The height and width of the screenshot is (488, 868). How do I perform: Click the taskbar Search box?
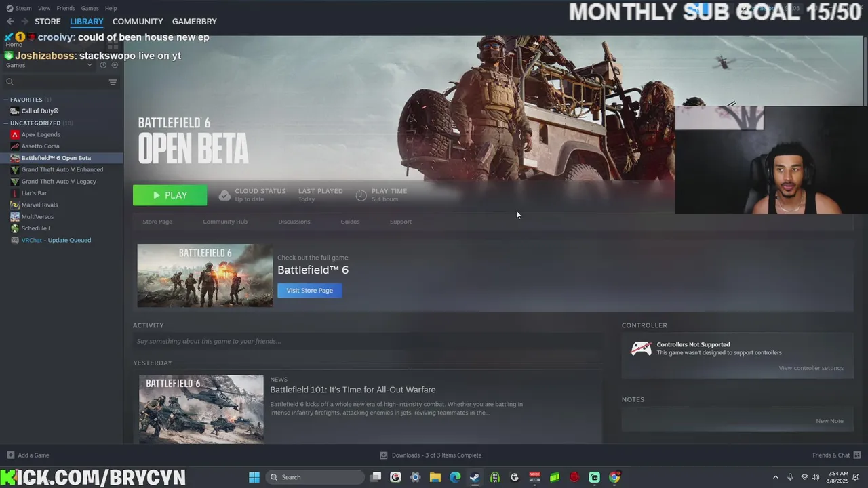point(315,477)
